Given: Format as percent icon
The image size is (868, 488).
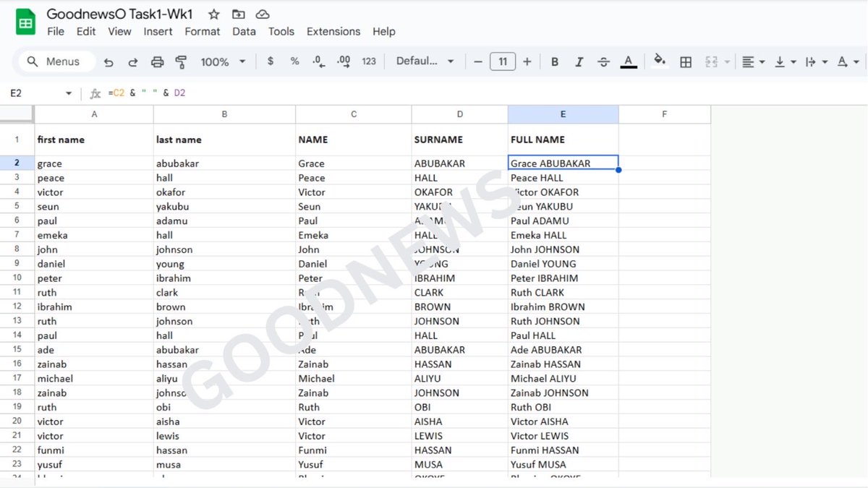Looking at the screenshot, I should point(294,61).
